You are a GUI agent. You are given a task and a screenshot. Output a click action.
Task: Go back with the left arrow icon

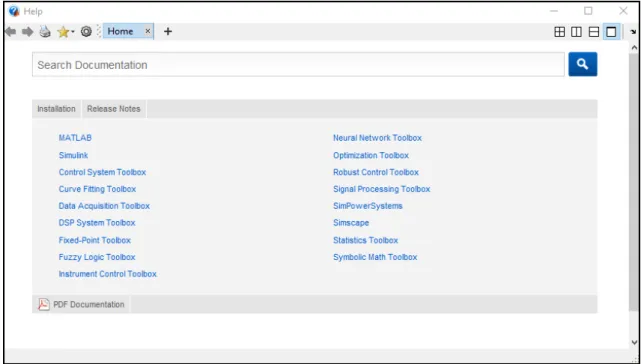click(11, 31)
